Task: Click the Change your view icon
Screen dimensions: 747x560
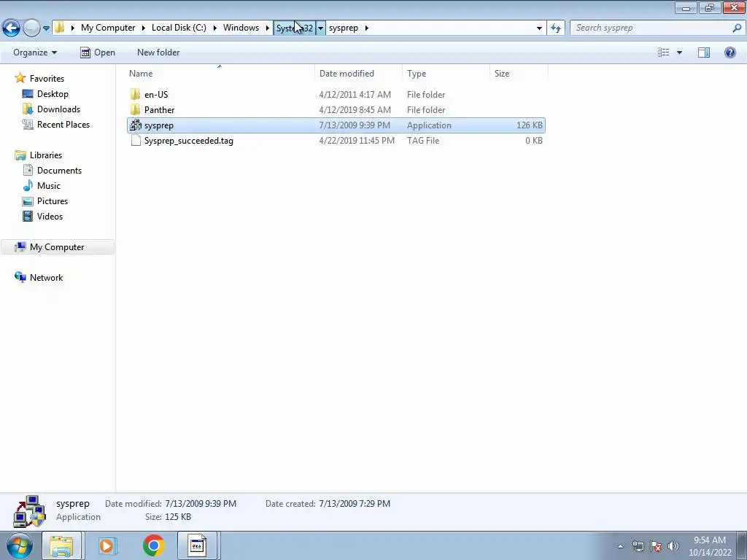Action: [x=663, y=52]
